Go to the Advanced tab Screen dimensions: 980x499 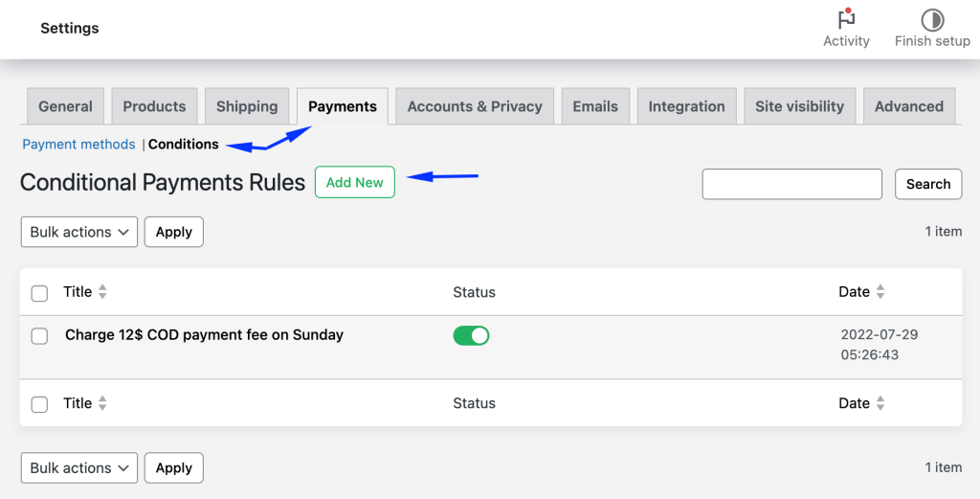tap(909, 106)
